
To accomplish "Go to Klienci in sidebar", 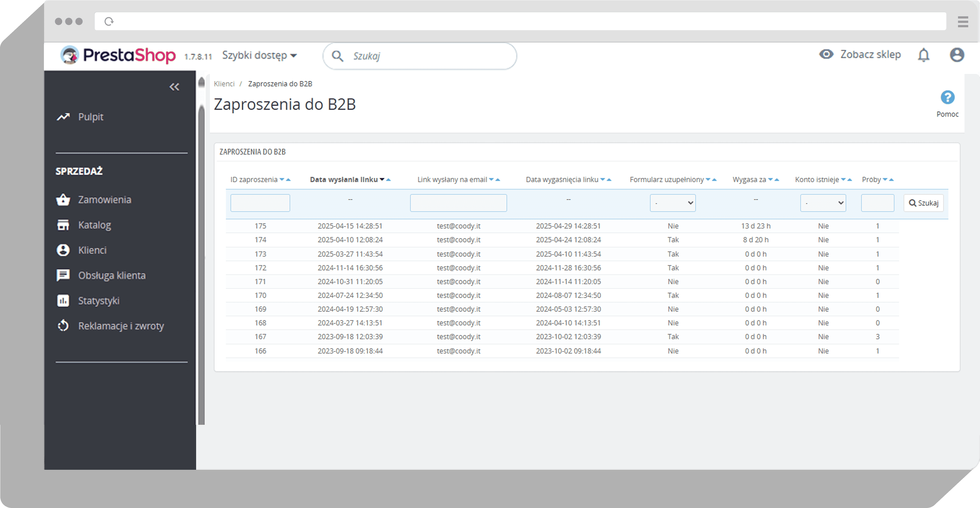I will pyautogui.click(x=92, y=250).
